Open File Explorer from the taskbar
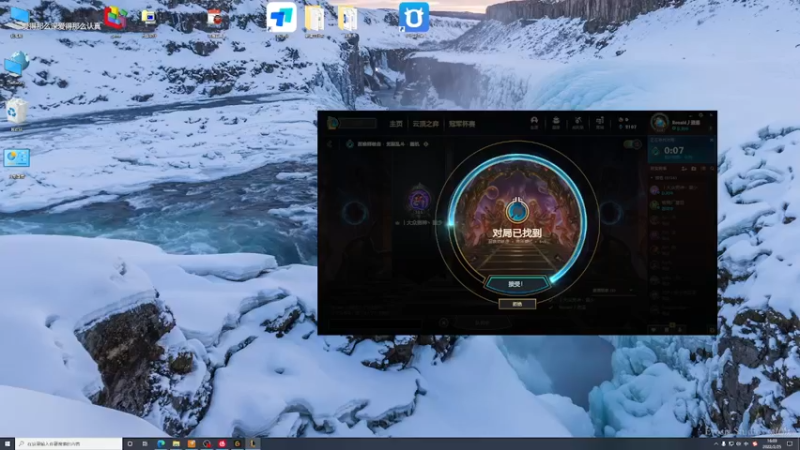800x450 pixels. (176, 444)
